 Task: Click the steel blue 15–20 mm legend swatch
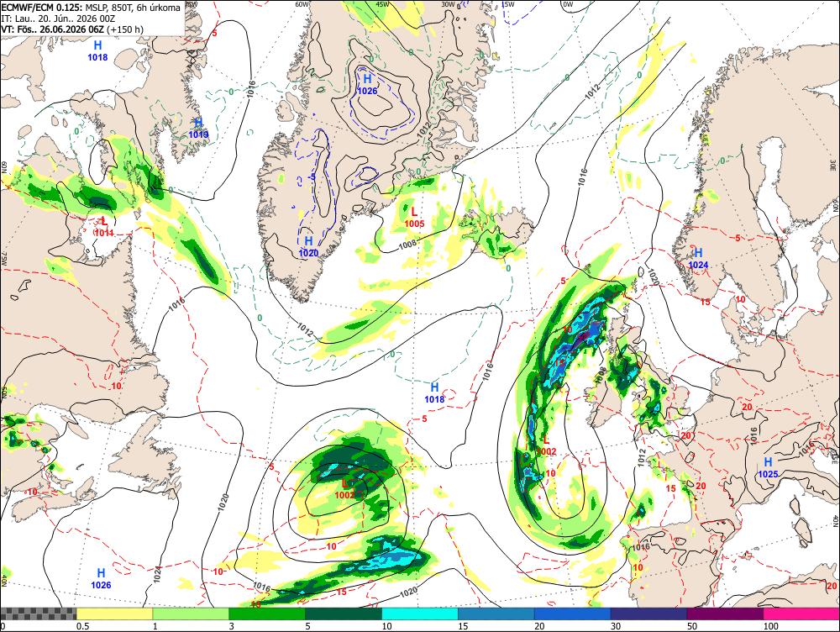pyautogui.click(x=496, y=614)
